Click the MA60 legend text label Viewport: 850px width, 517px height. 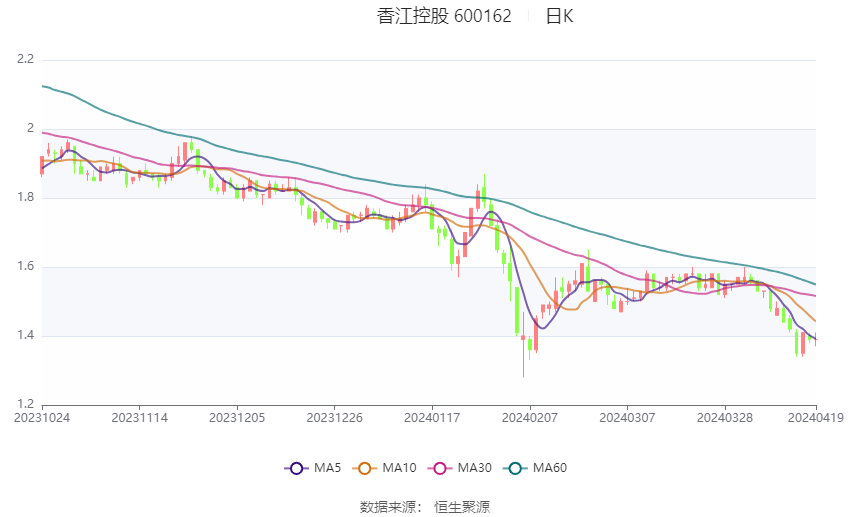[x=549, y=467]
